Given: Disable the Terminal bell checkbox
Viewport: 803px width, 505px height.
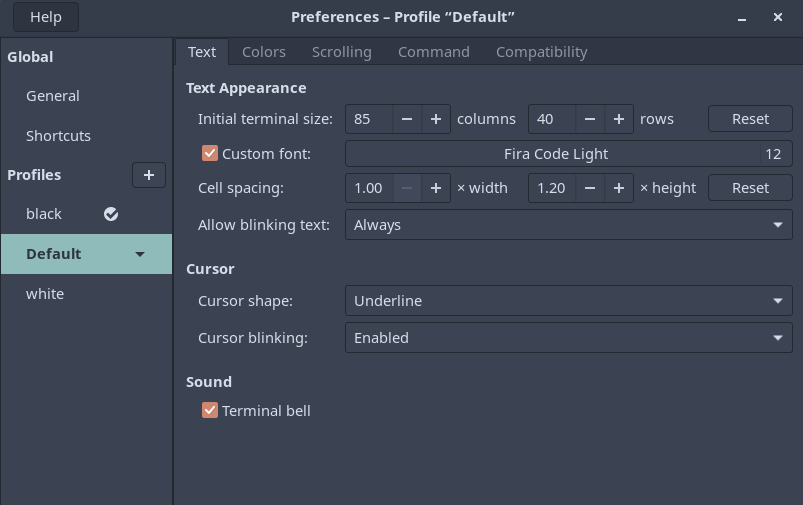Looking at the screenshot, I should pos(210,410).
